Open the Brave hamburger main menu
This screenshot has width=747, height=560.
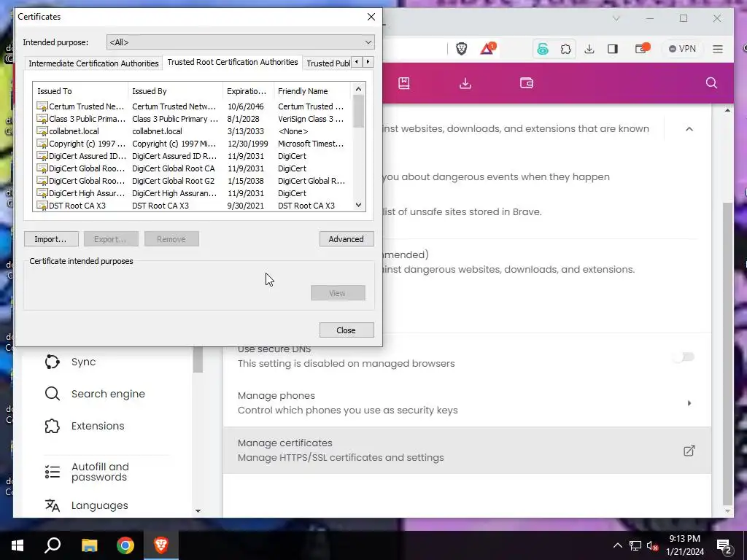(718, 49)
